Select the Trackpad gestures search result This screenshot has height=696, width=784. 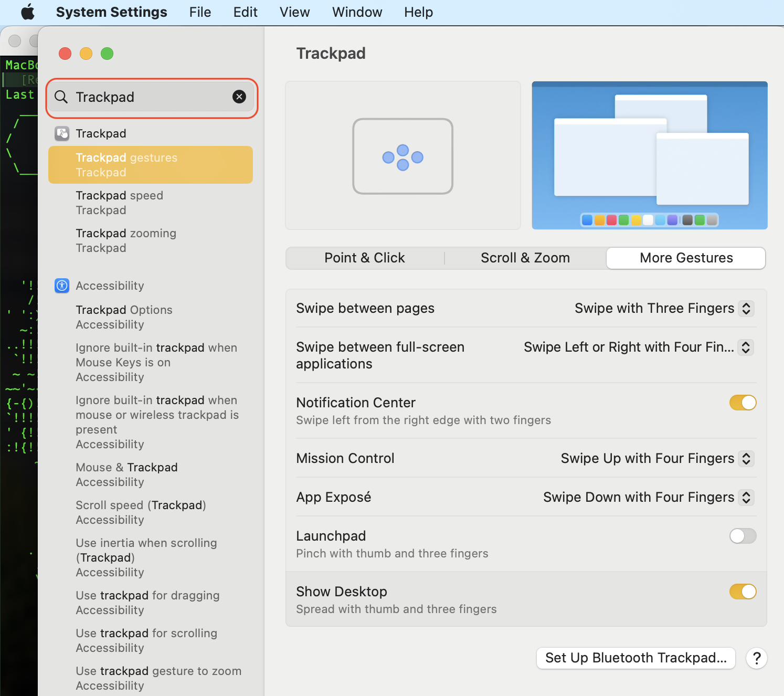151,165
